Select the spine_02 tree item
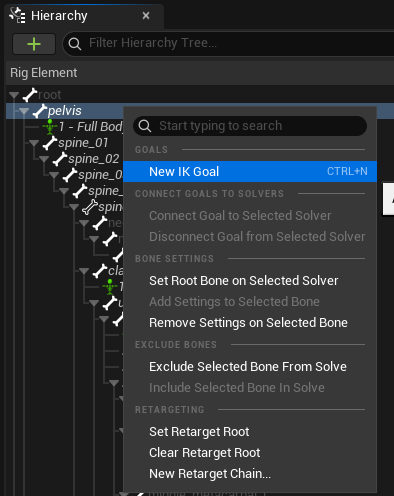Viewport: 394px width, 496px height. point(93,159)
